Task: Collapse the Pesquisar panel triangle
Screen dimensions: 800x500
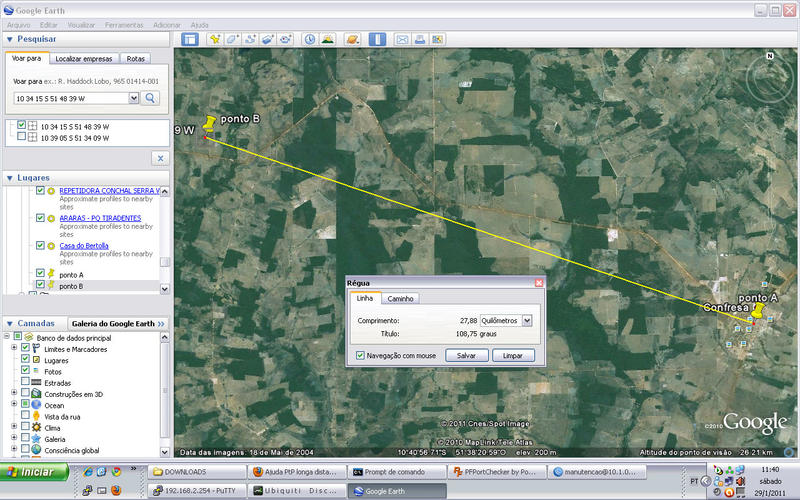Action: coord(9,39)
